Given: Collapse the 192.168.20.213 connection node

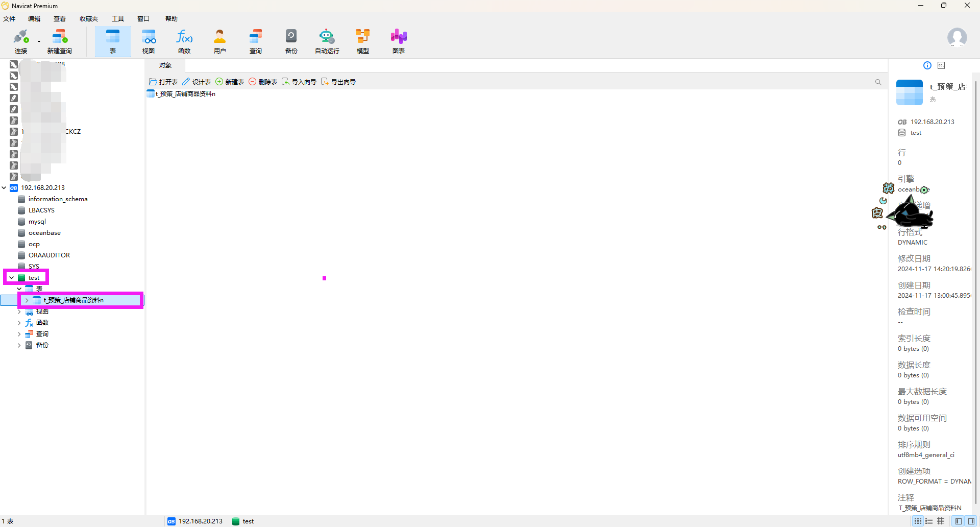Looking at the screenshot, I should (x=4, y=188).
